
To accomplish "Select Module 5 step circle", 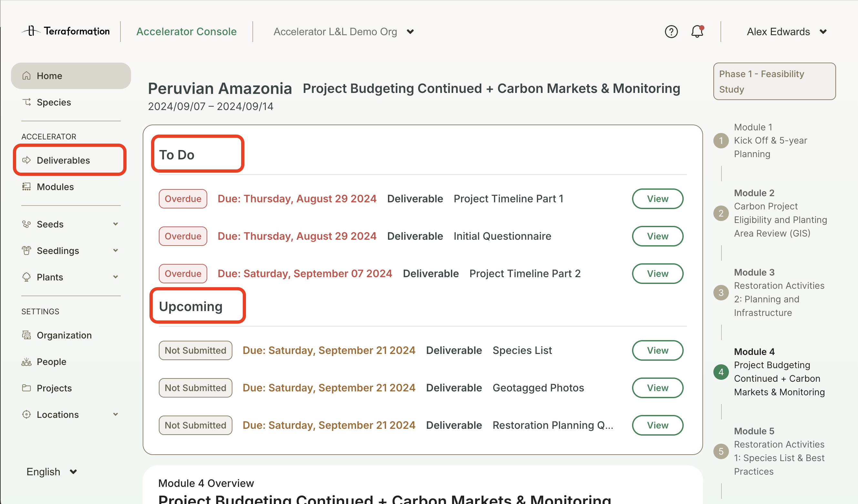I will [721, 451].
